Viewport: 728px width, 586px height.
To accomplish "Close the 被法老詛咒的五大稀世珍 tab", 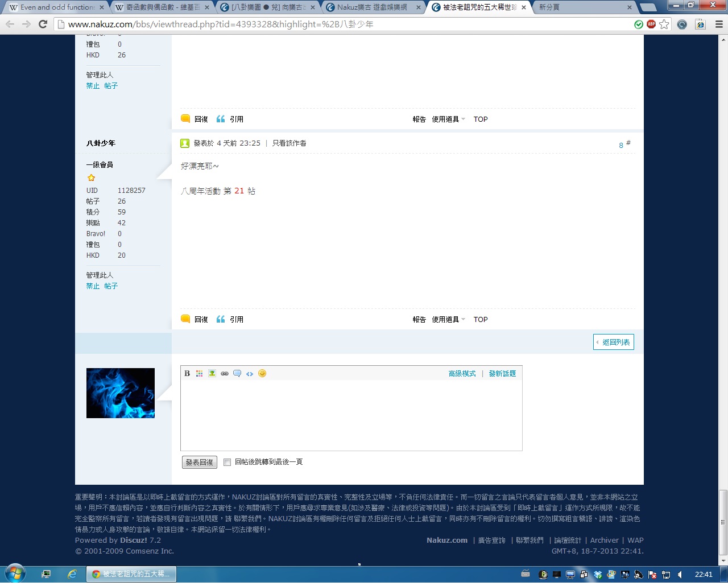I will coord(524,7).
